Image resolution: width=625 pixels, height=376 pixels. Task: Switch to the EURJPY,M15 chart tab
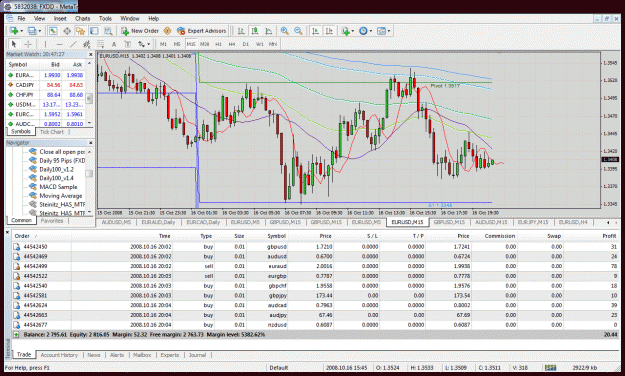point(533,222)
